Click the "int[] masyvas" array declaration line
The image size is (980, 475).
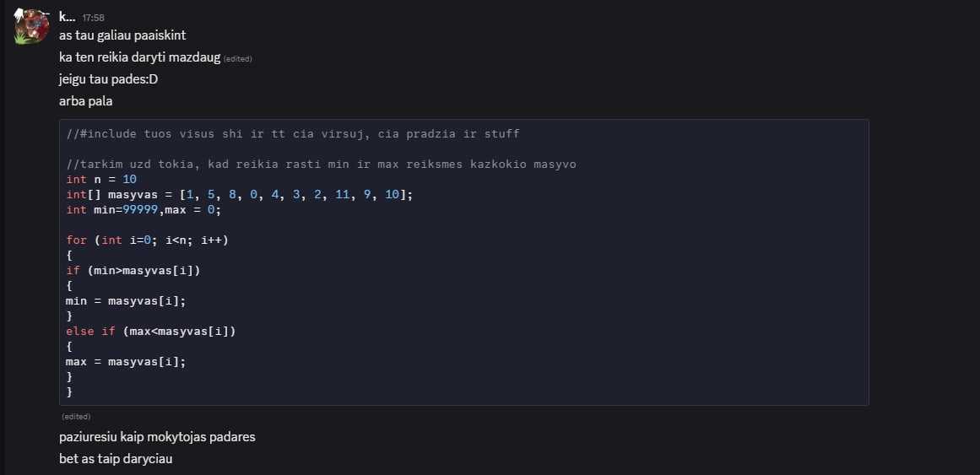(x=240, y=194)
